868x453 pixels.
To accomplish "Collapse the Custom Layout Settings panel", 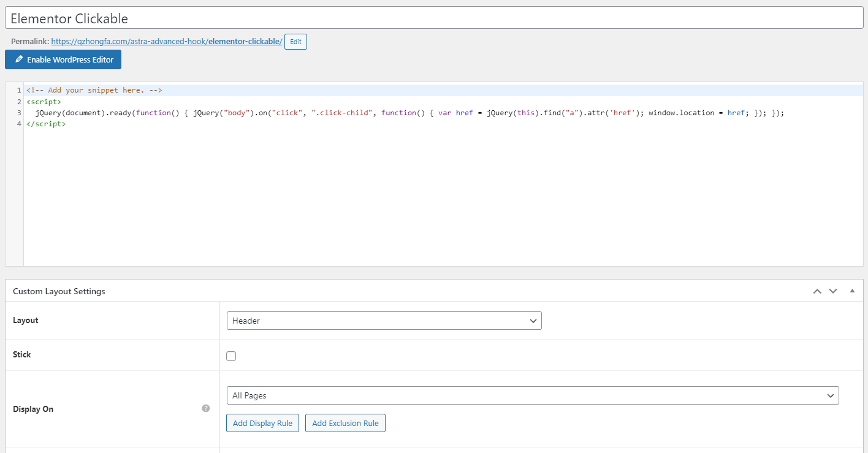I will 852,291.
